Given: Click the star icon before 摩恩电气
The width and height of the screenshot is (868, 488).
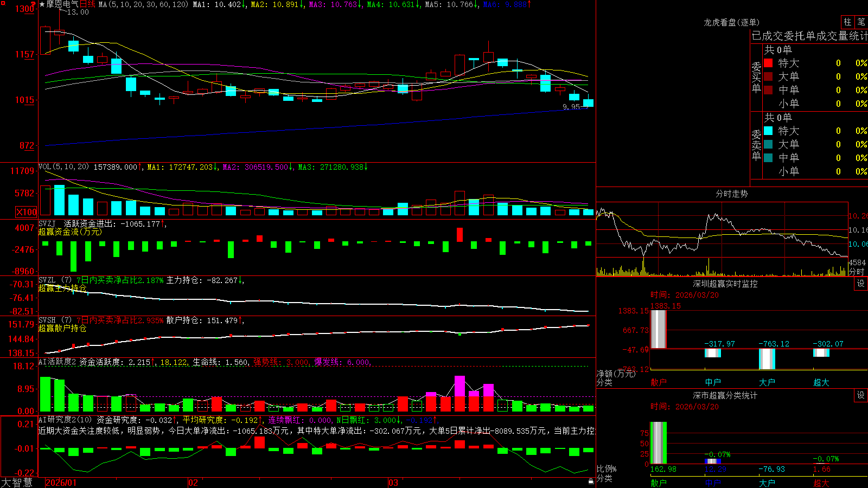Looking at the screenshot, I should point(42,4).
